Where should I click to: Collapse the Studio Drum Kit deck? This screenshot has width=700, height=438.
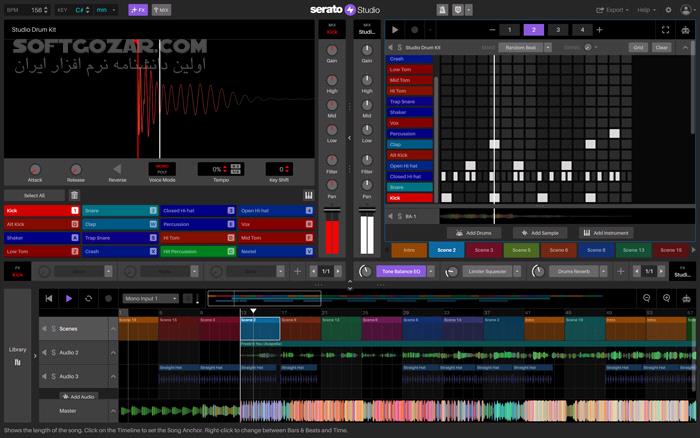coord(685,47)
